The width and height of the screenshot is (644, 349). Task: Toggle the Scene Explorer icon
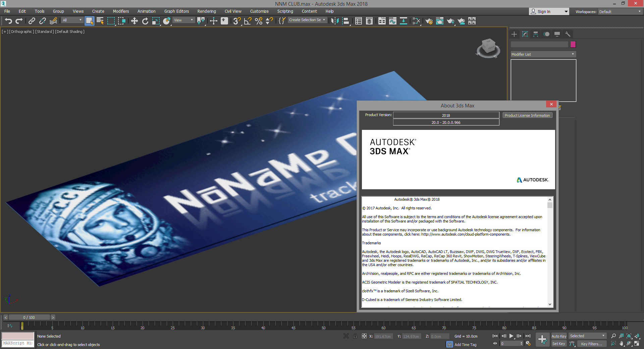tap(359, 21)
